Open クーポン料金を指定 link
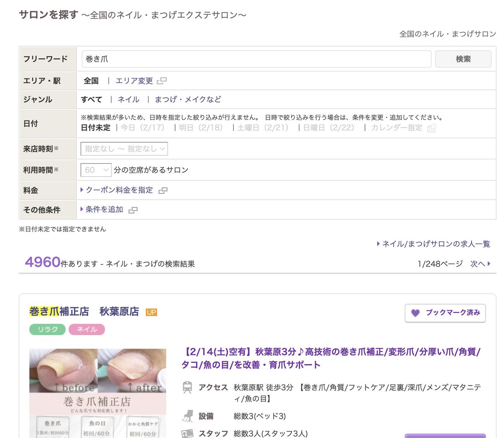 coord(119,190)
